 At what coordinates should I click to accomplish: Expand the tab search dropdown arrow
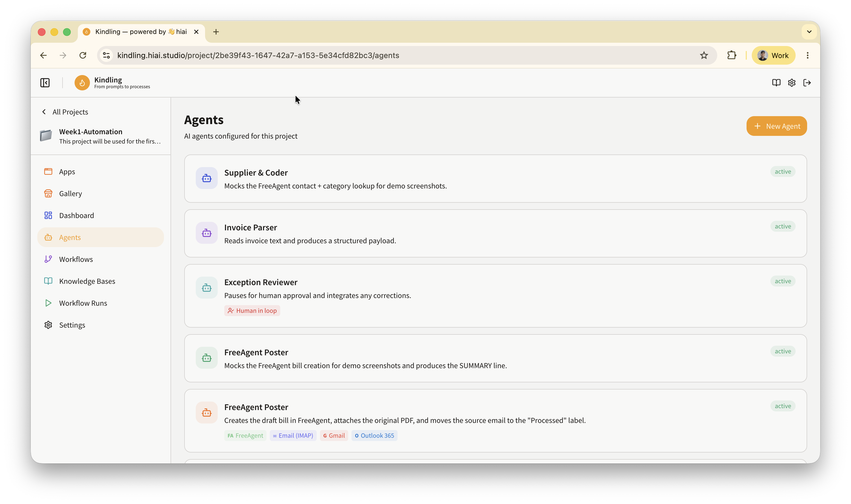809,32
